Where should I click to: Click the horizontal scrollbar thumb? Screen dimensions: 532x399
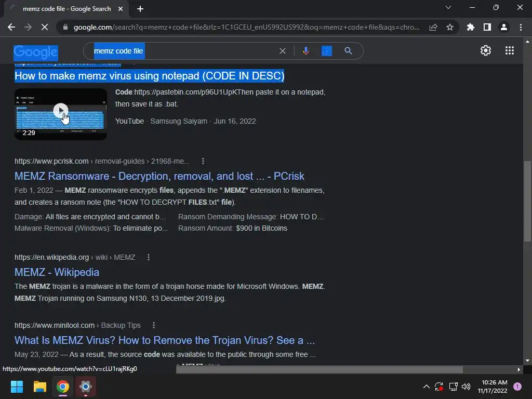[x=320, y=369]
